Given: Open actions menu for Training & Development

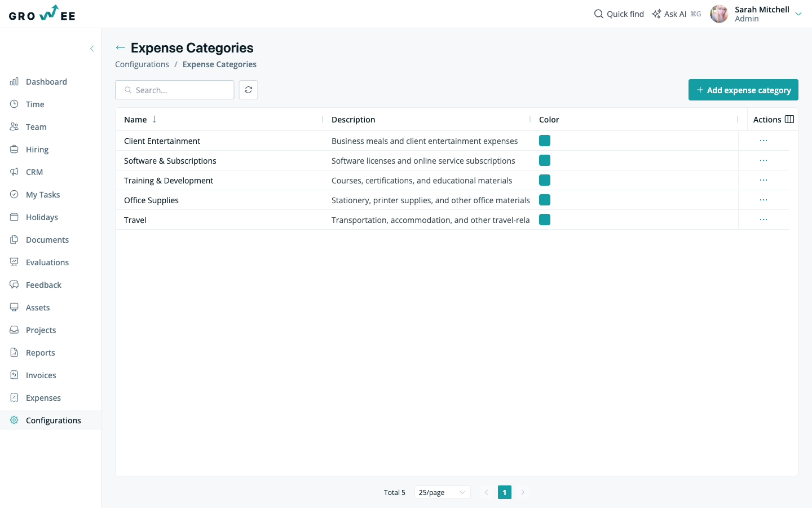Looking at the screenshot, I should tap(764, 180).
